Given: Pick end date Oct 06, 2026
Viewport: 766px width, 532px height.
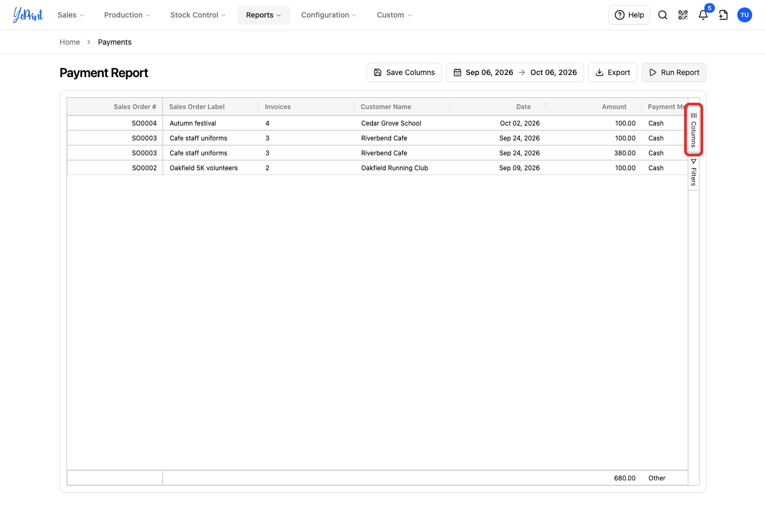Looking at the screenshot, I should 554,72.
